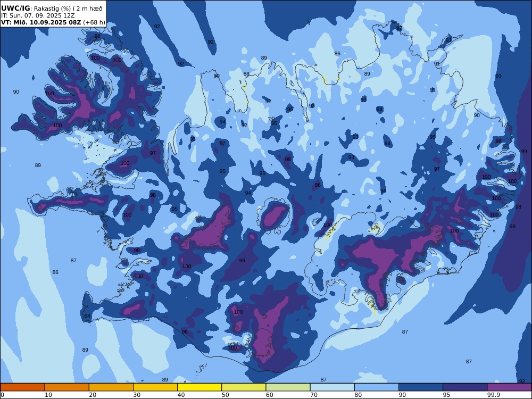Screen dimensions: 532x399
Task: Select the '95' tick label on legend scale
Action: point(446,395)
